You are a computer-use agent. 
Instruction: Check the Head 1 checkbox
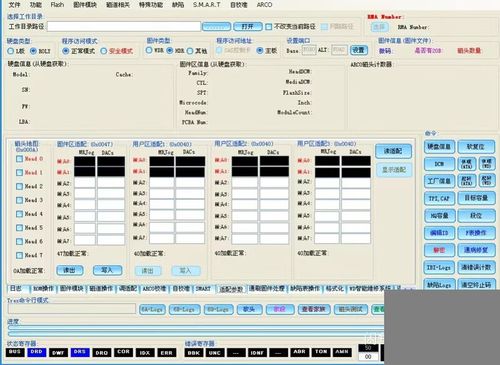[19, 172]
